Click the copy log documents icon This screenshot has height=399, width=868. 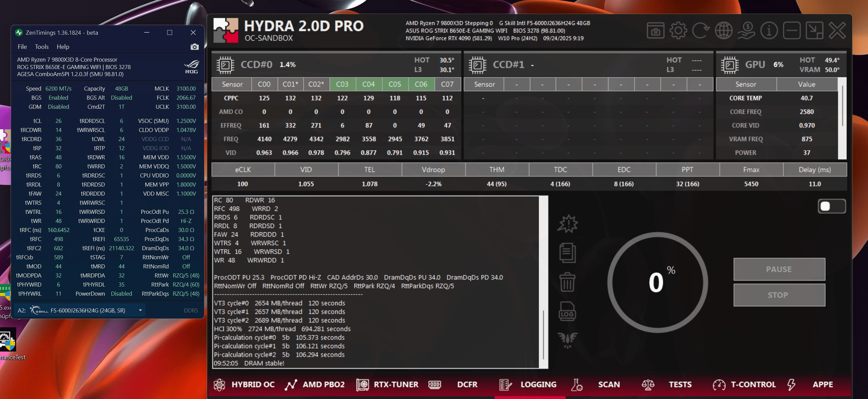pos(567,253)
